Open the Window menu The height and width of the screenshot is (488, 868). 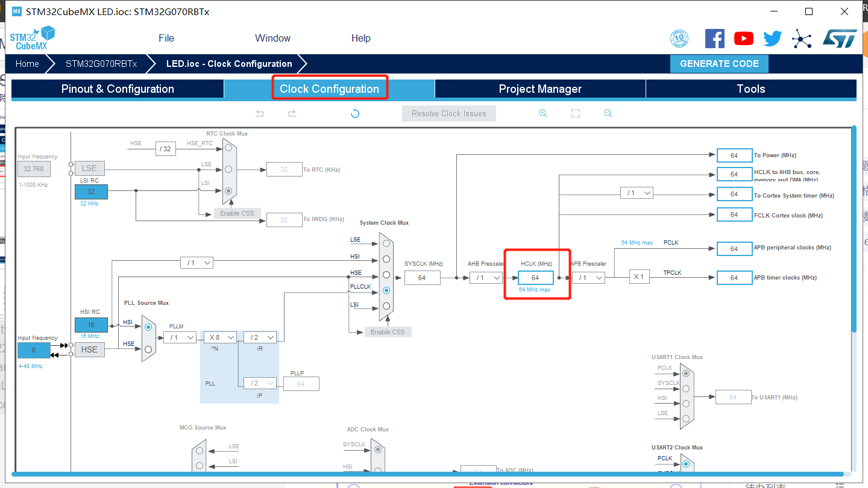(272, 38)
